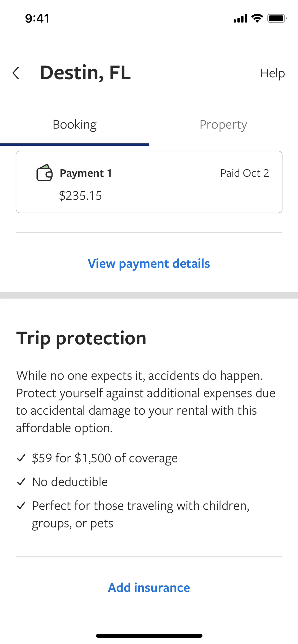Screen dimensions: 298x644
Task: Tap the back chevron arrow
Action: (16, 73)
